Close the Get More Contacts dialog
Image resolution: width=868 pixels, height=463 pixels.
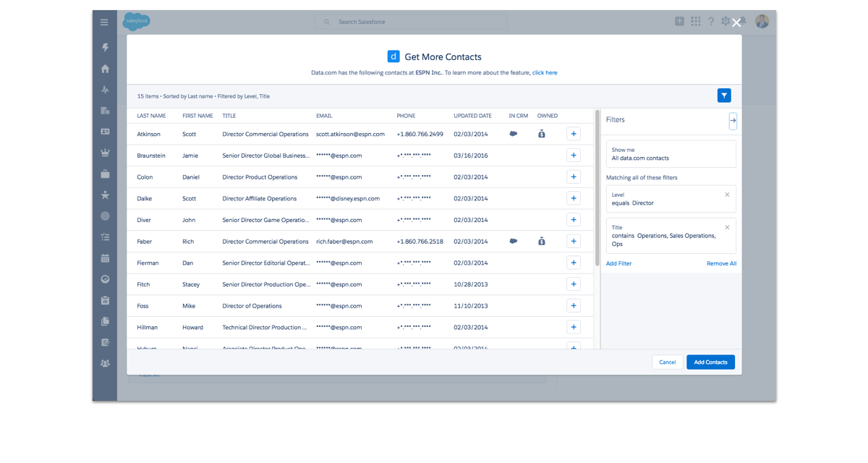736,23
